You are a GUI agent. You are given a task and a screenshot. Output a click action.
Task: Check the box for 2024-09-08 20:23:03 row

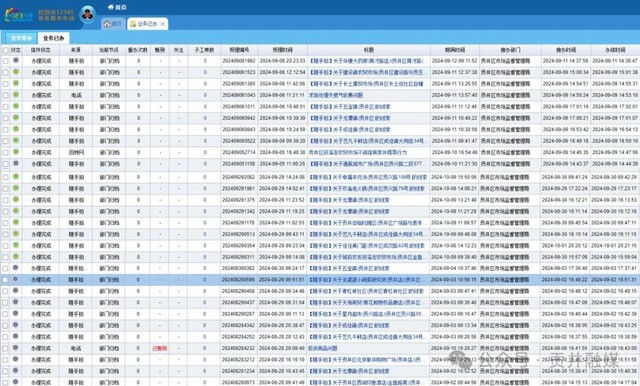(5, 61)
